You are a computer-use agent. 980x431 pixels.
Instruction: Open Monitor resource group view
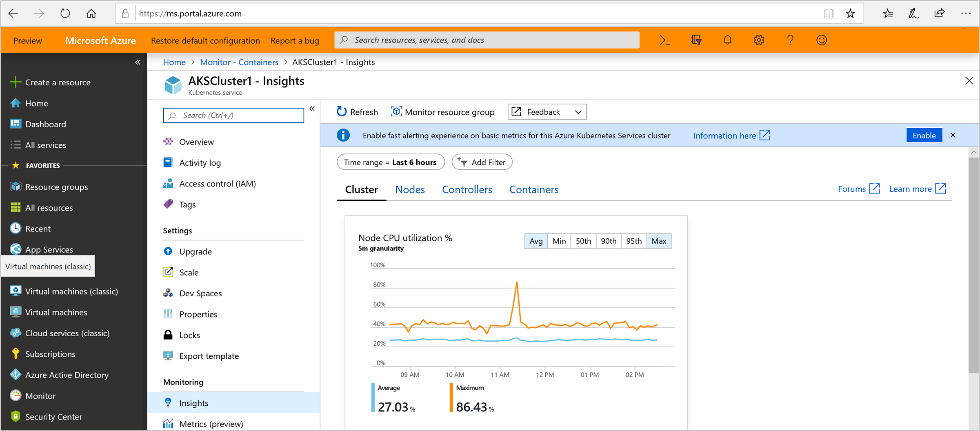pyautogui.click(x=443, y=112)
